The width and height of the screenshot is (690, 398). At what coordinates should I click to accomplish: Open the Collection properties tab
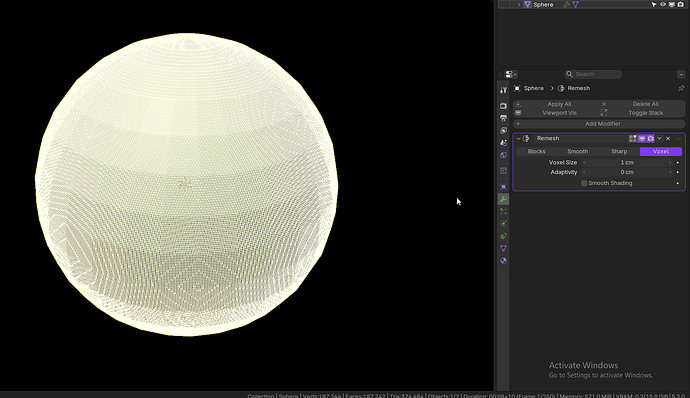503,170
